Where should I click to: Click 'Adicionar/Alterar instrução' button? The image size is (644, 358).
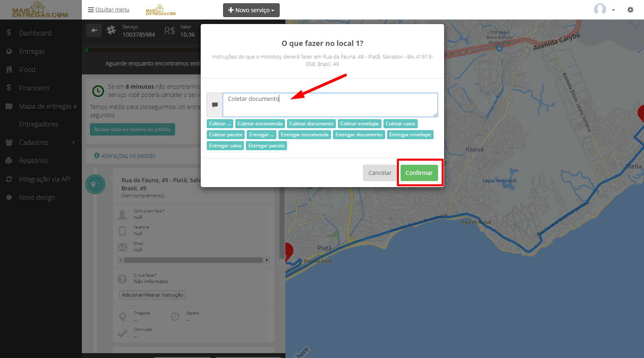(152, 295)
